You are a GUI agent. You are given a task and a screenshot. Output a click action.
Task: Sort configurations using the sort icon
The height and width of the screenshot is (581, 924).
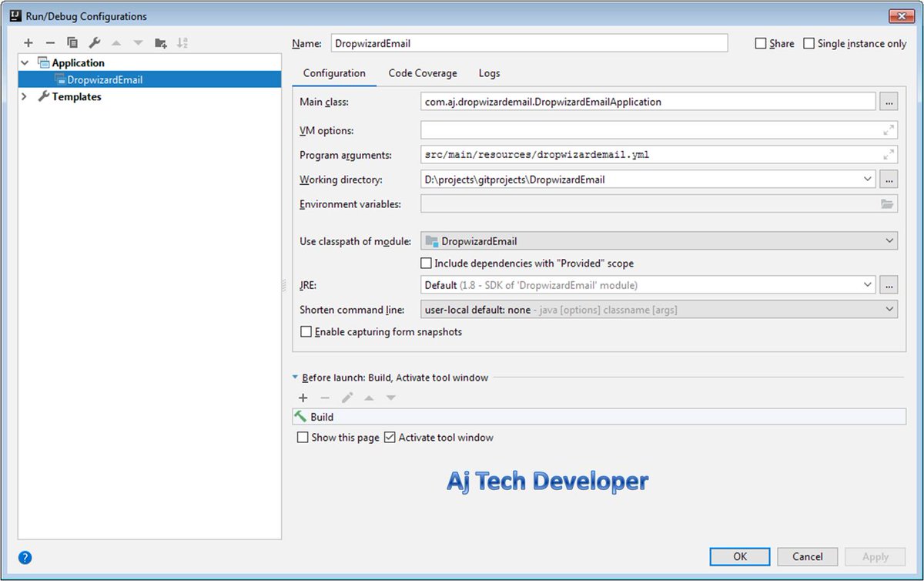point(182,42)
